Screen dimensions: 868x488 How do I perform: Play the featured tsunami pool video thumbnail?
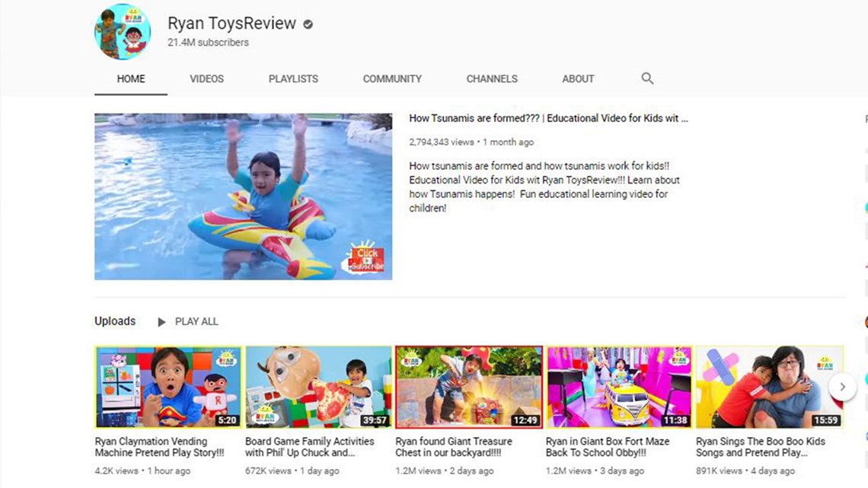click(x=243, y=196)
